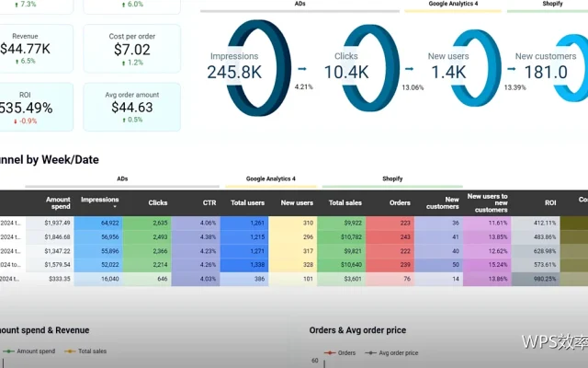Click the ROI -0.9% change indicator

pyautogui.click(x=25, y=121)
